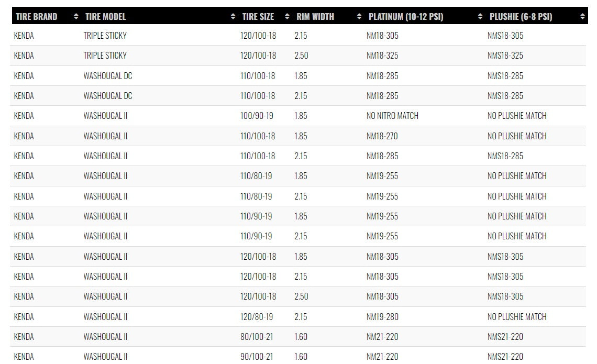Select the NM18-325 Platinum part number
This screenshot has height=364, width=597.
pos(382,56)
